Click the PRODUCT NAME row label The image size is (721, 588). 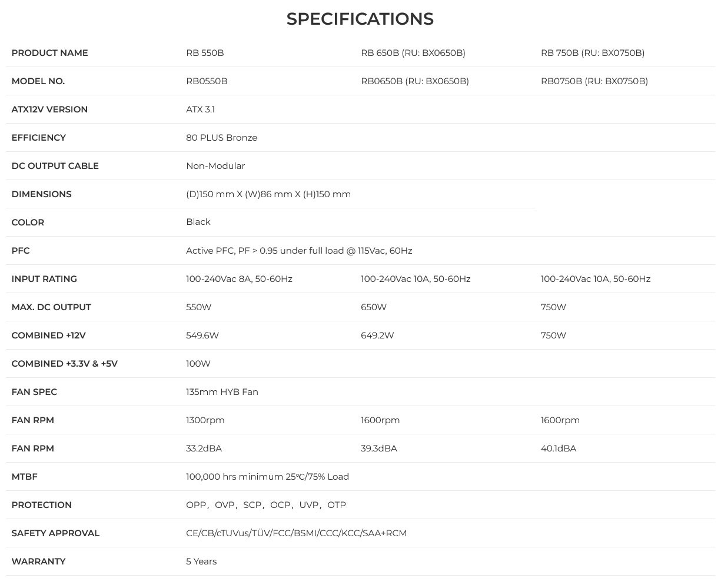pyautogui.click(x=49, y=53)
